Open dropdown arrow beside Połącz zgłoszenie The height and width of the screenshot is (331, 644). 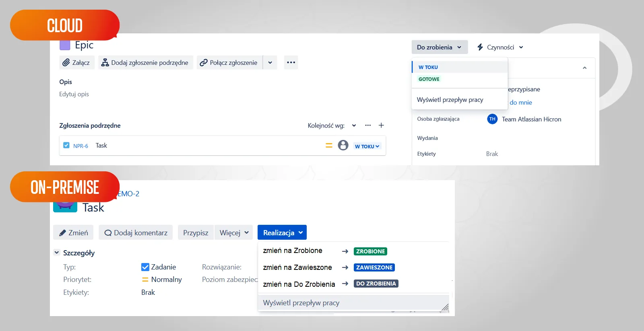point(270,62)
